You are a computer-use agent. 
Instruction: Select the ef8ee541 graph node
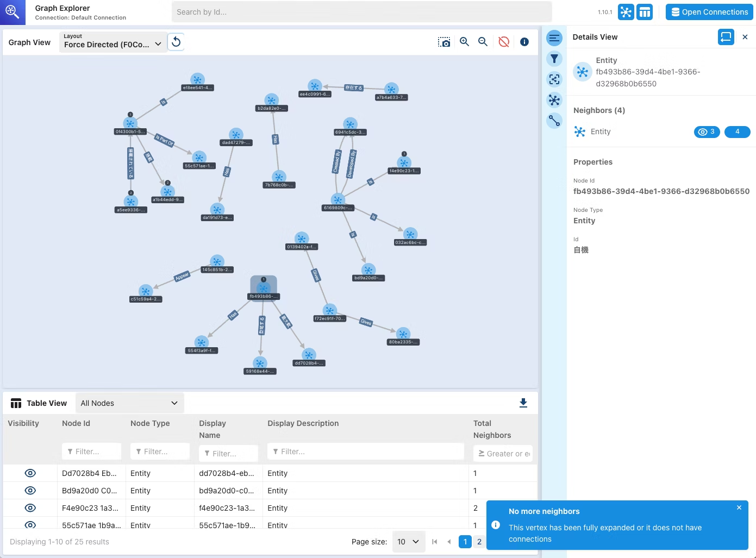coord(198,80)
